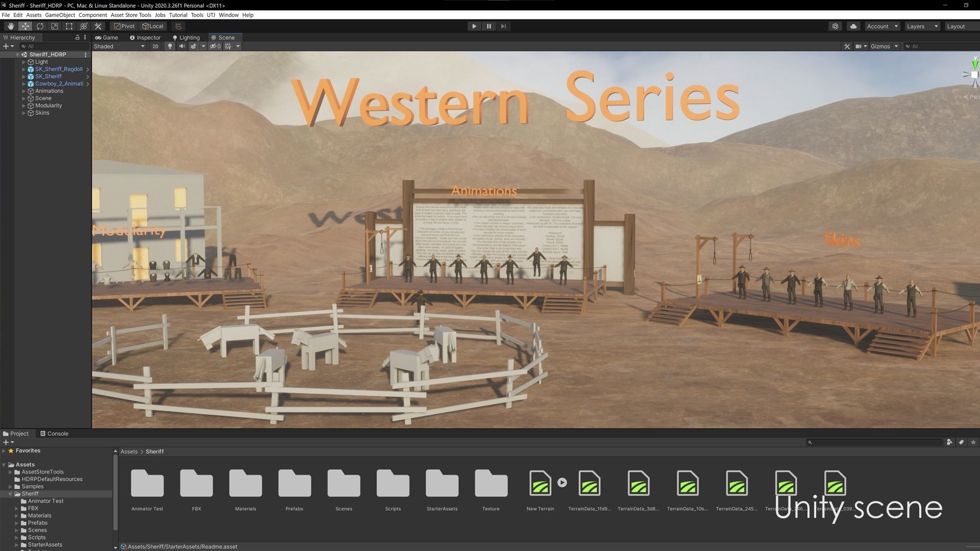Open Shaded draw mode dropdown
This screenshot has width=980, height=551.
(119, 46)
